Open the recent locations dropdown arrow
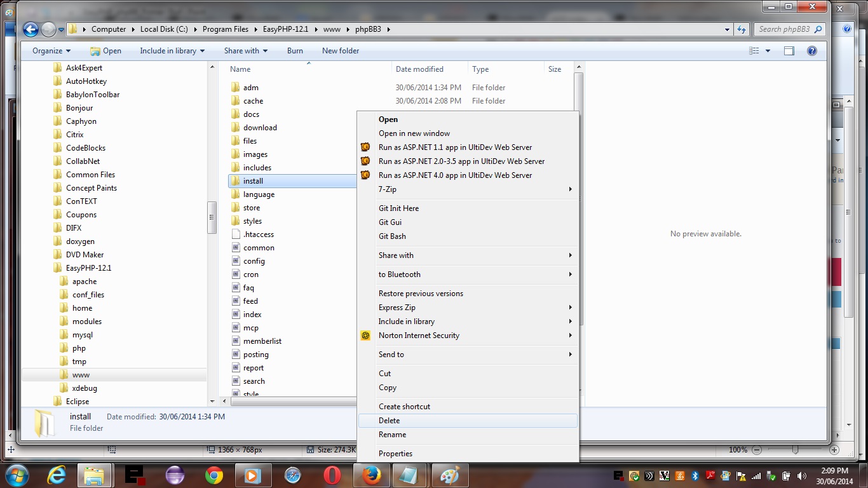Viewport: 868px width, 488px height. click(x=62, y=29)
